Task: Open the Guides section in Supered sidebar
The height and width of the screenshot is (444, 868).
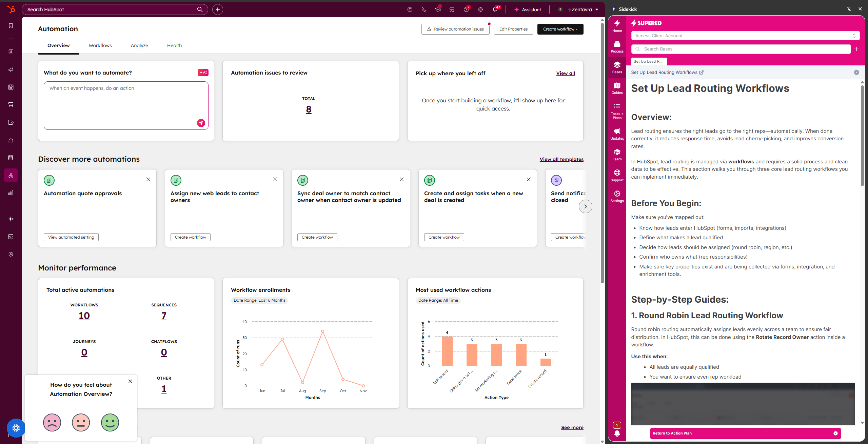Action: (617, 88)
